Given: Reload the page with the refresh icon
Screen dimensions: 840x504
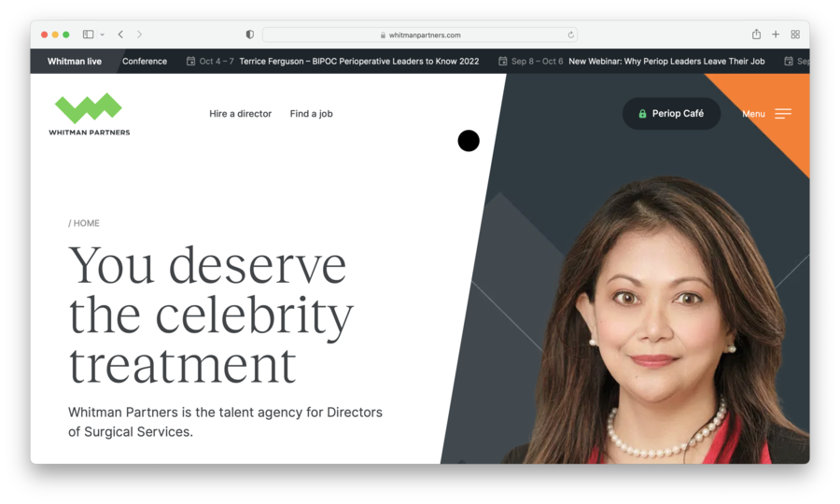Looking at the screenshot, I should [x=570, y=35].
